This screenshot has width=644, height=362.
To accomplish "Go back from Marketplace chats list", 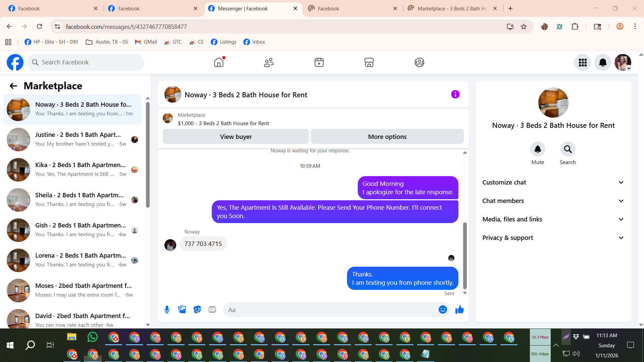I will coord(13,86).
